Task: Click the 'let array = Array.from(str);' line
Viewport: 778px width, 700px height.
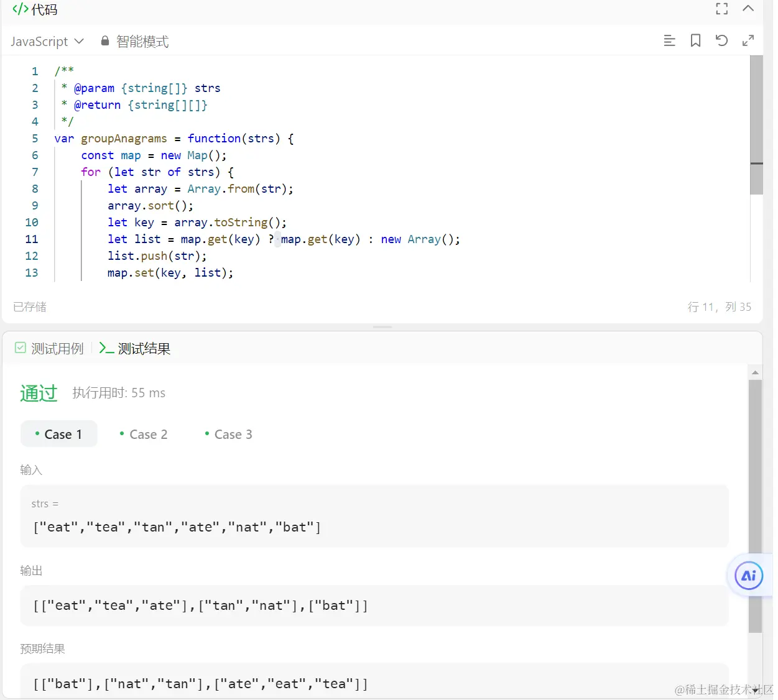Action: (200, 189)
